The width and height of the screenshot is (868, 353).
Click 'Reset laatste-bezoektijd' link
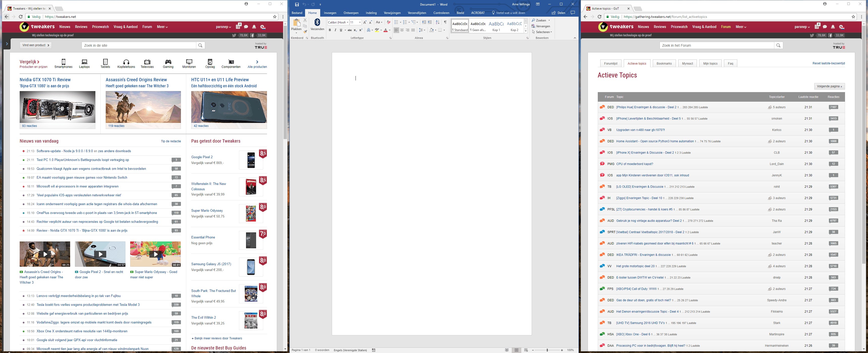tap(828, 63)
